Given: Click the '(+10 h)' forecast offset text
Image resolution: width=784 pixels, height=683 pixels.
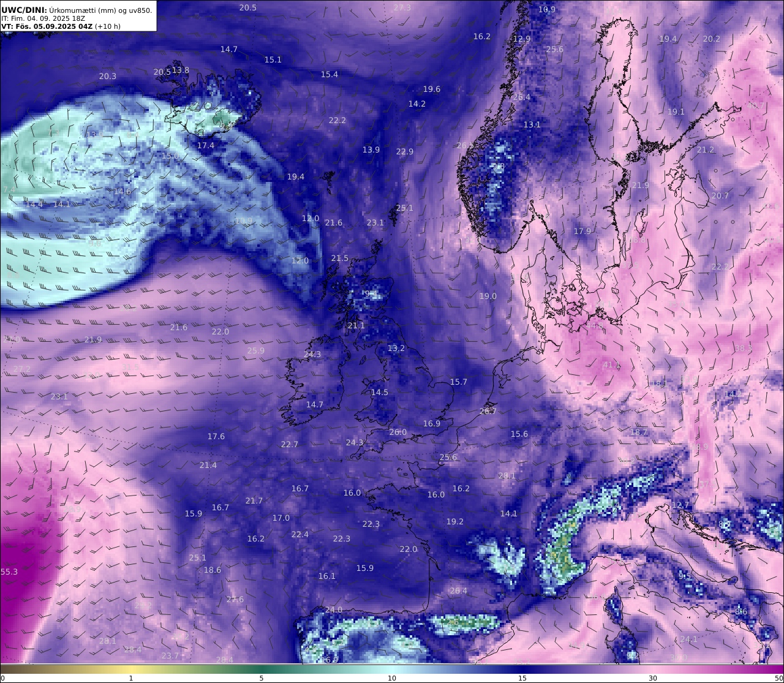Looking at the screenshot, I should [x=108, y=26].
